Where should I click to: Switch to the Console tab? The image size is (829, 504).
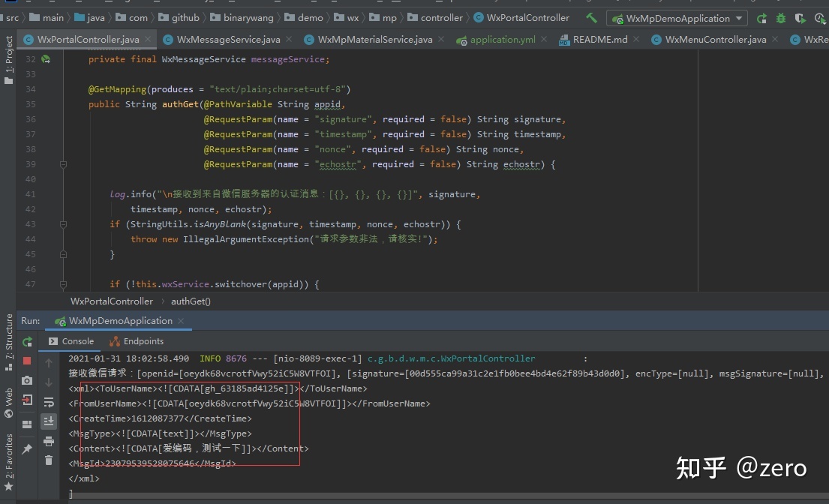(71, 341)
